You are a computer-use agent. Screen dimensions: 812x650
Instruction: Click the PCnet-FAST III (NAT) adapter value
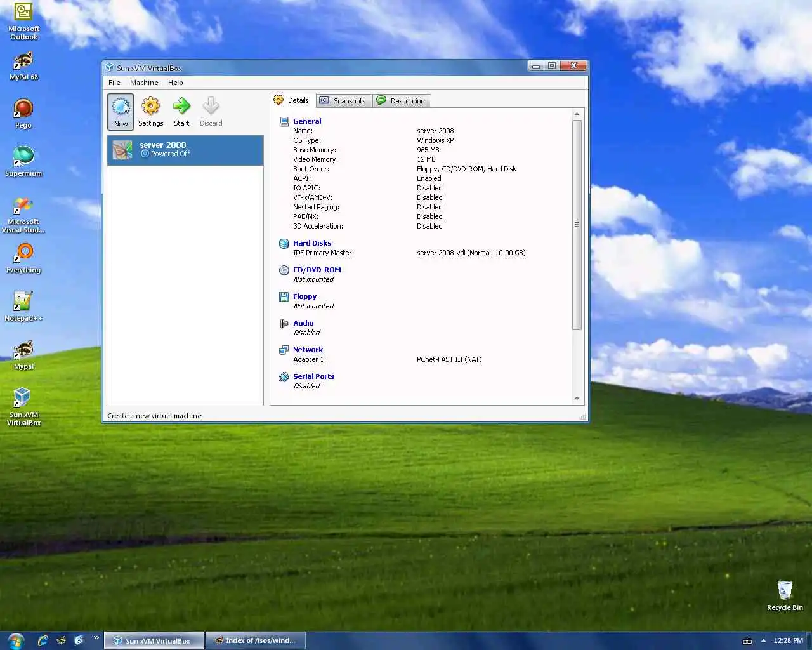pyautogui.click(x=449, y=359)
